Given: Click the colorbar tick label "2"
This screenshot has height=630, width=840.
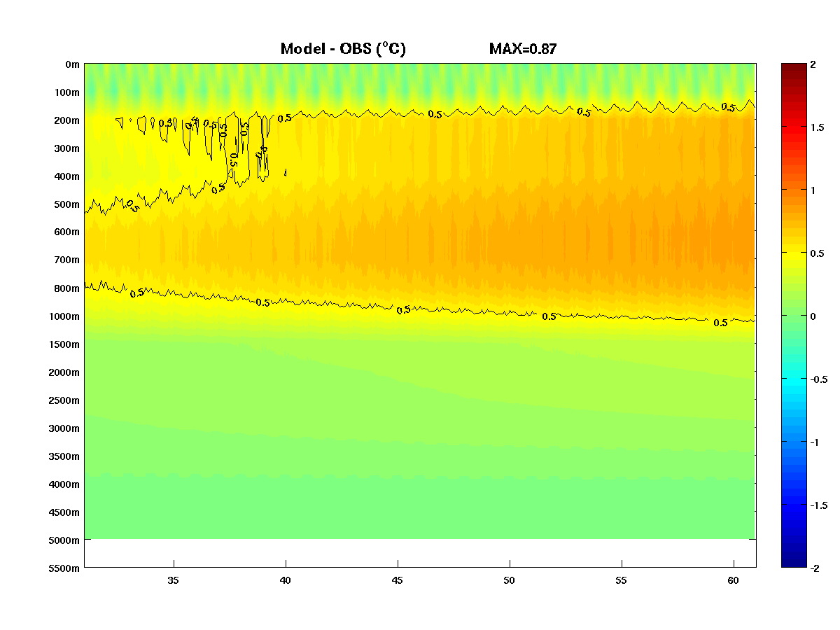Looking at the screenshot, I should [813, 64].
